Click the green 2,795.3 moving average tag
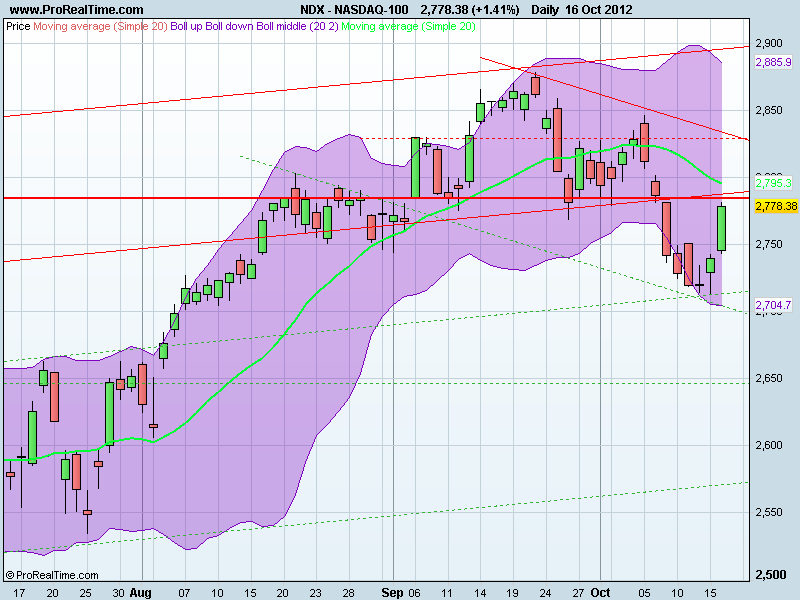Viewport: 800px width, 600px height. (773, 183)
